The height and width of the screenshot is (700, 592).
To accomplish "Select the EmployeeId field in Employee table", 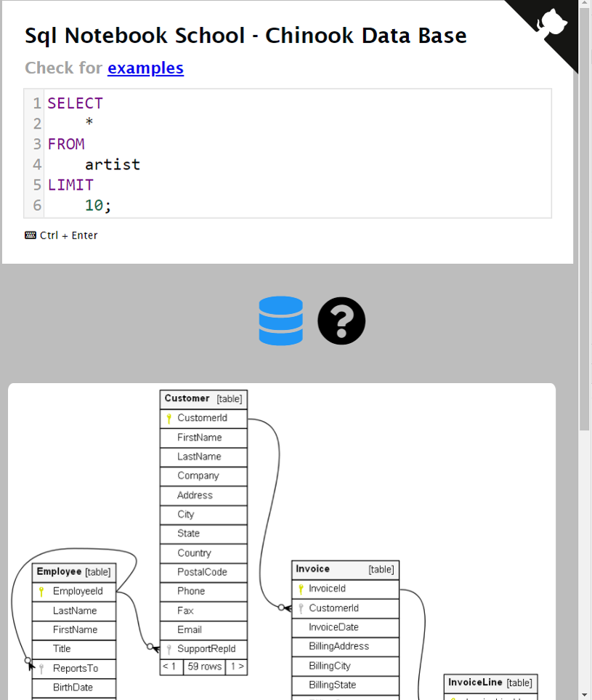I will [74, 592].
